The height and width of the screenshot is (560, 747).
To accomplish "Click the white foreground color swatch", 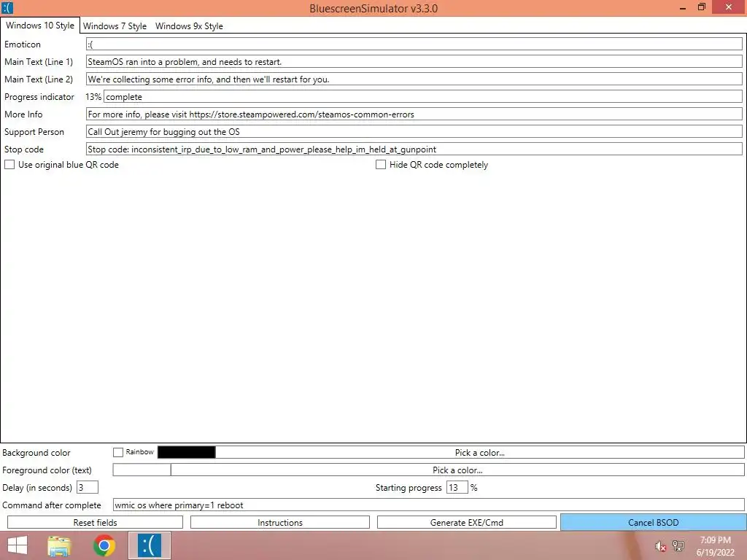I will [142, 470].
